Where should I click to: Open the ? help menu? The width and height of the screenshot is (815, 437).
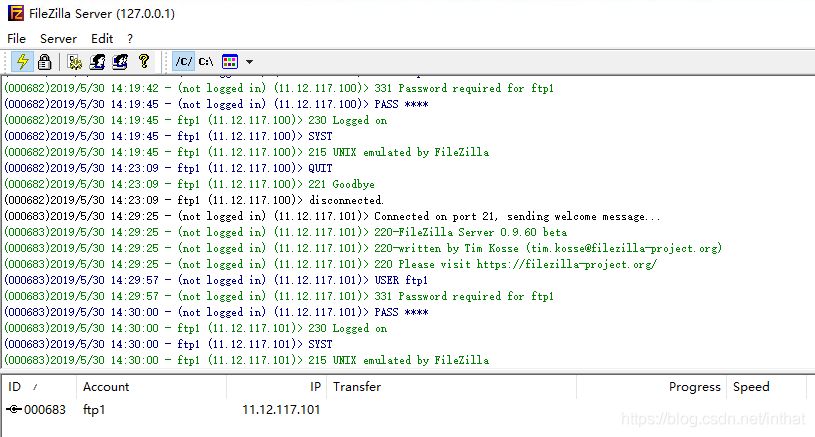coord(130,39)
